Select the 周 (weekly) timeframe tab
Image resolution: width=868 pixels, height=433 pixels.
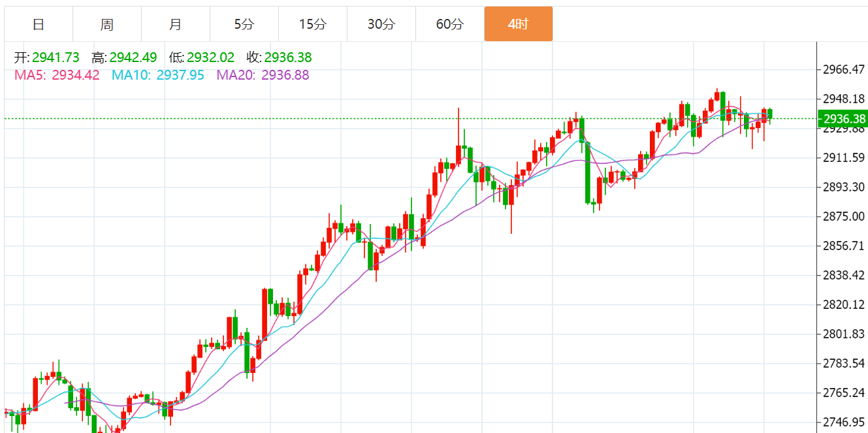[x=107, y=25]
